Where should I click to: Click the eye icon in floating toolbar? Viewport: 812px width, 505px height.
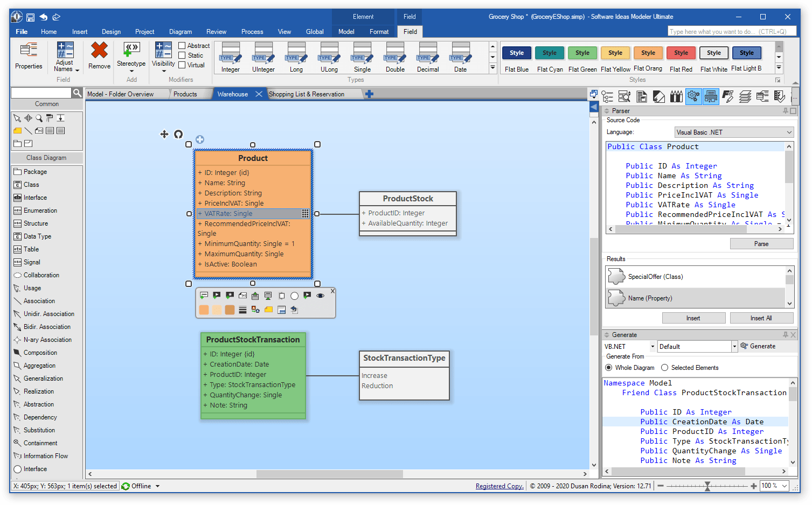click(x=321, y=296)
